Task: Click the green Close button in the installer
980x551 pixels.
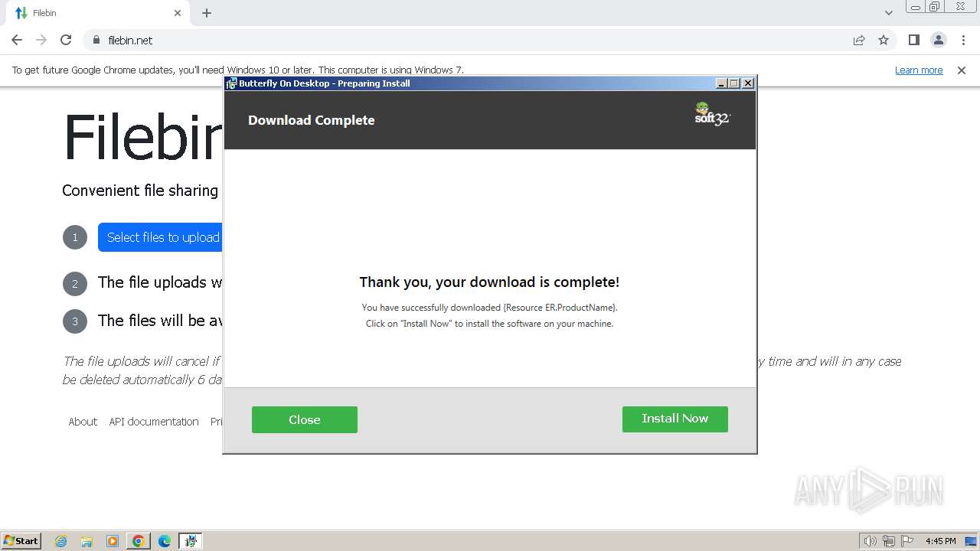Action: 305,419
